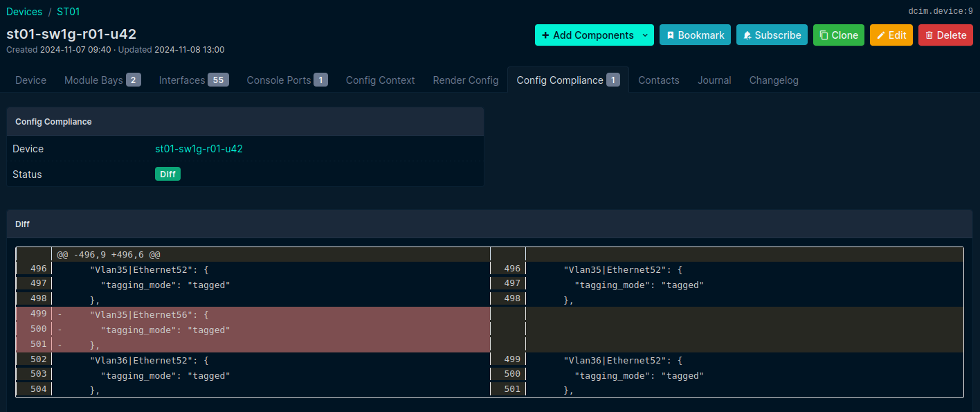The height and width of the screenshot is (412, 980).
Task: Click Add Components button
Action: pos(587,35)
